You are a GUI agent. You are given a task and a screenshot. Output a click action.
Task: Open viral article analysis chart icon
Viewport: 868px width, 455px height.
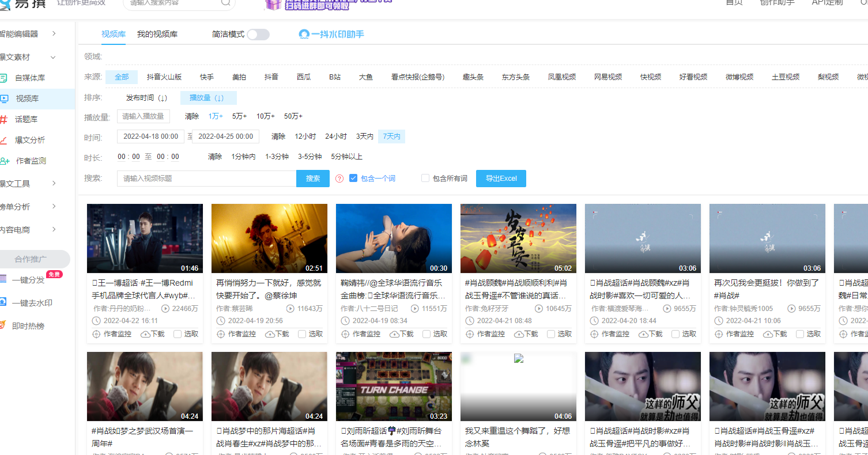click(3, 140)
